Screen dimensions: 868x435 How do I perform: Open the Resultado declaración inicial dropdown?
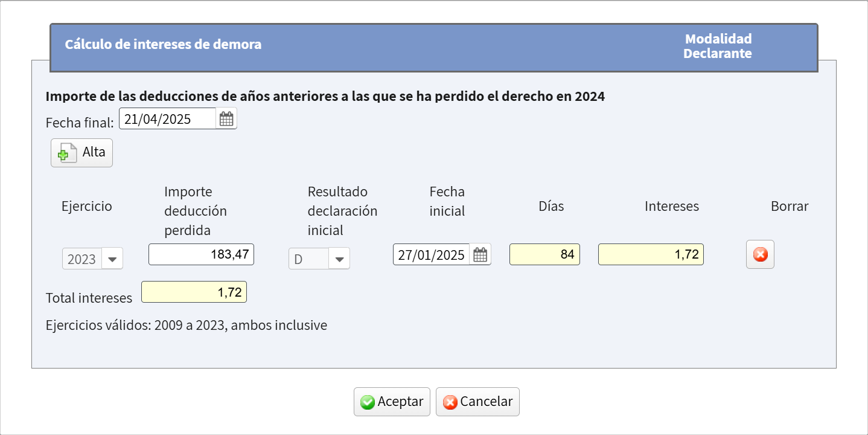tap(339, 259)
